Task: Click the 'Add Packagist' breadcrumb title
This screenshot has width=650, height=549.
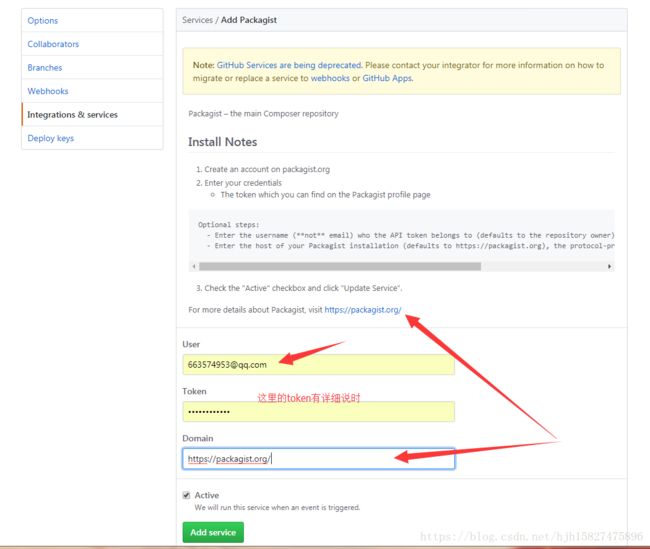Action: point(249,20)
